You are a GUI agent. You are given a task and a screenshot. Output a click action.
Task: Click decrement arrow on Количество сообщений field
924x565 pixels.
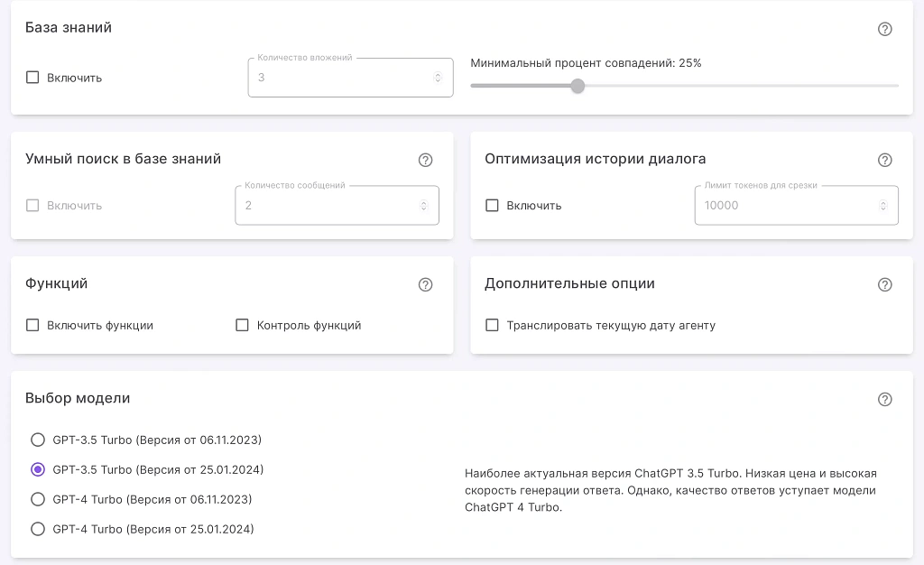tap(423, 209)
